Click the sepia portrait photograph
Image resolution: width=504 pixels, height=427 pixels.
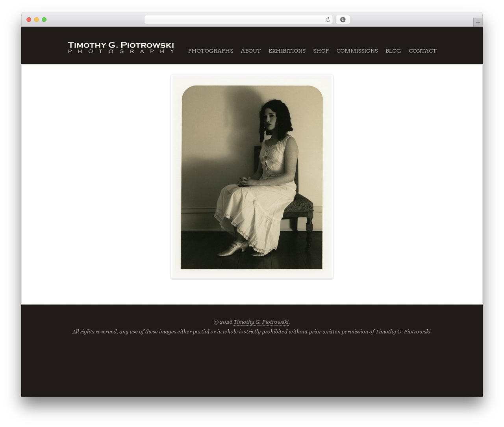click(252, 177)
